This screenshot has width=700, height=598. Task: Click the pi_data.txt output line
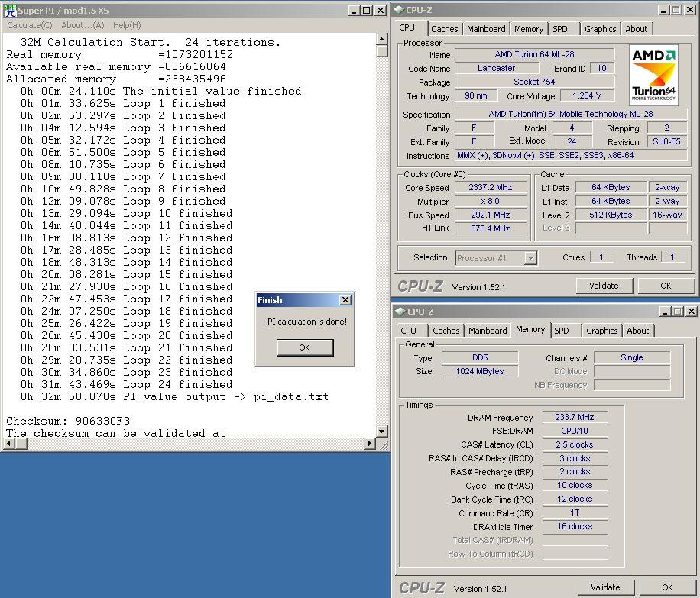(x=174, y=396)
